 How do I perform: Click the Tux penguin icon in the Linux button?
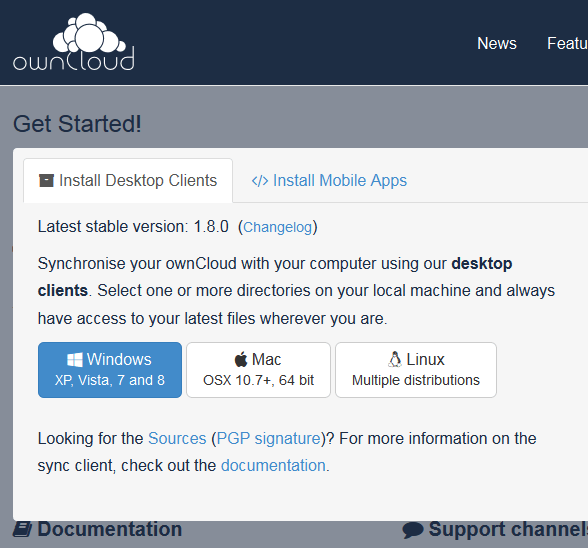[394, 359]
